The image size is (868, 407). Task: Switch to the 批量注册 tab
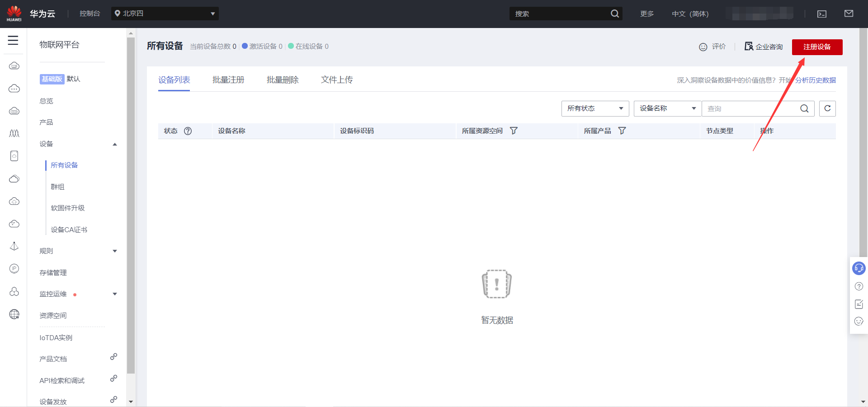point(228,80)
